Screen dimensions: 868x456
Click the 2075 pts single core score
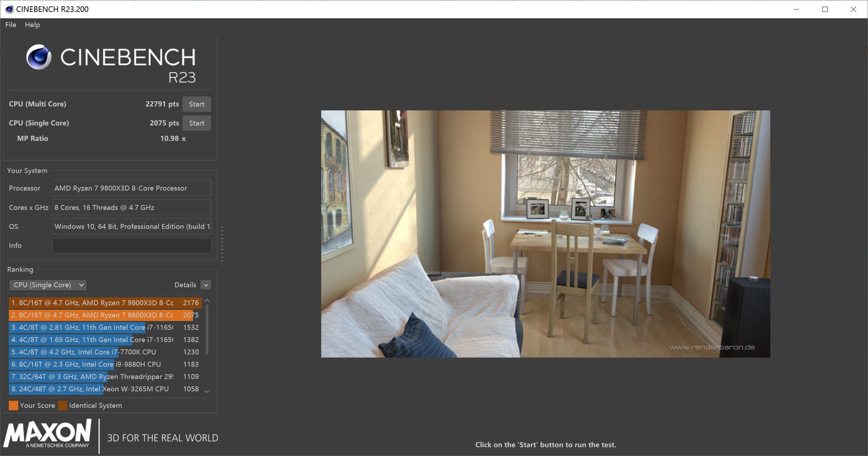[164, 123]
